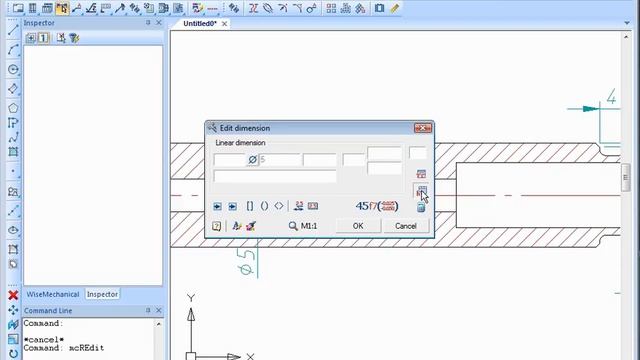Viewport: 640px width, 360px height.
Task: Click Cancel in Edit dimension dialog
Action: 406,226
